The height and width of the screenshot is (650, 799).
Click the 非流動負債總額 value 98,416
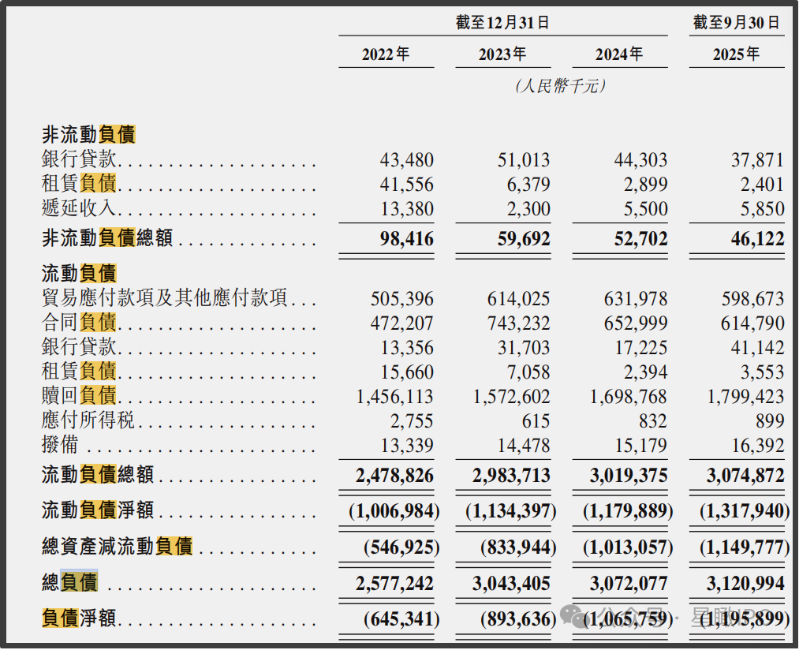pos(407,240)
